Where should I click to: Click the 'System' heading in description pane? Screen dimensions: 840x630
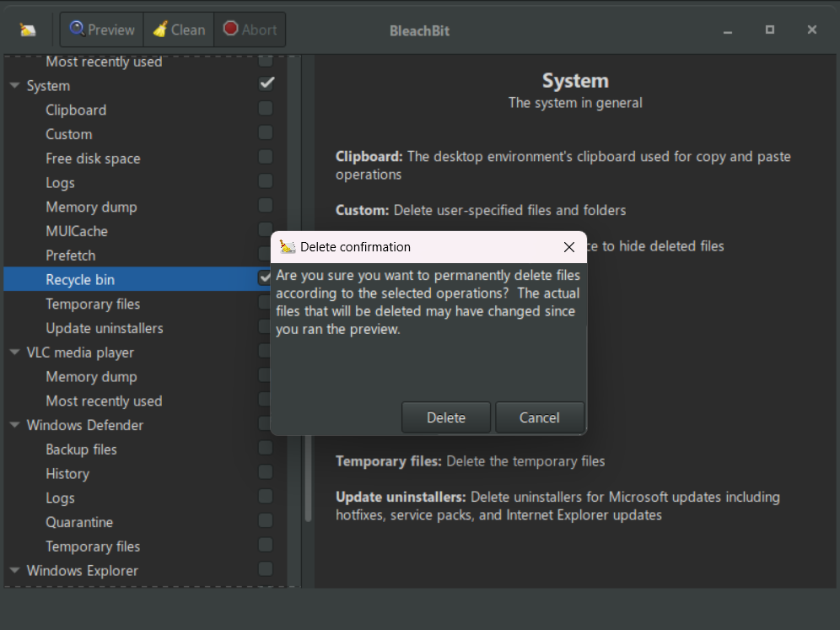coord(575,81)
